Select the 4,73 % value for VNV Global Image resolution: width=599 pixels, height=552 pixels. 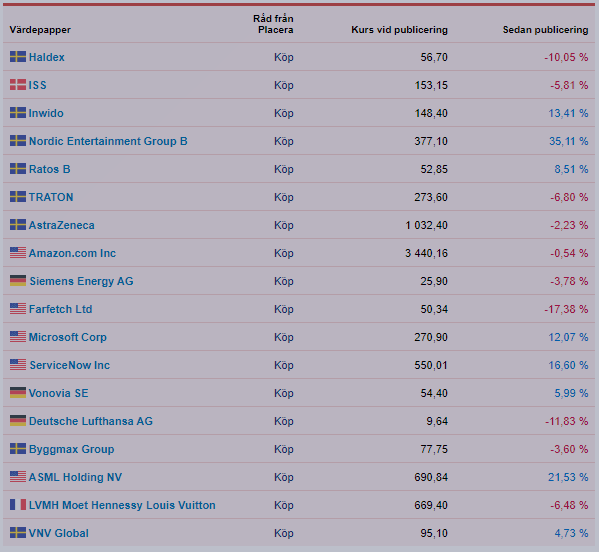tap(571, 533)
